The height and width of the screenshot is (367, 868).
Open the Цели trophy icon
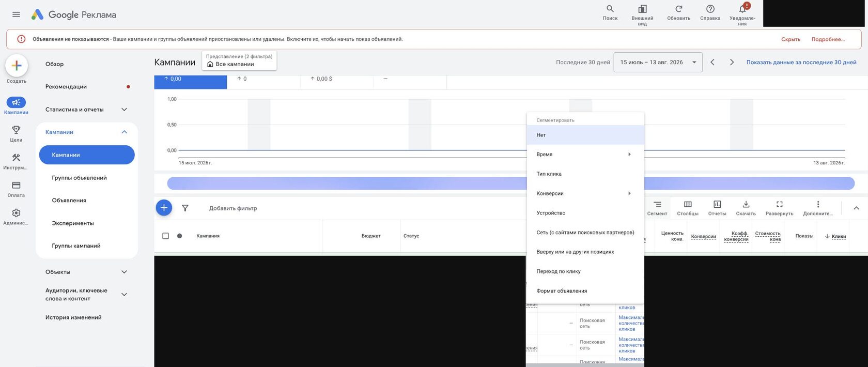16,130
